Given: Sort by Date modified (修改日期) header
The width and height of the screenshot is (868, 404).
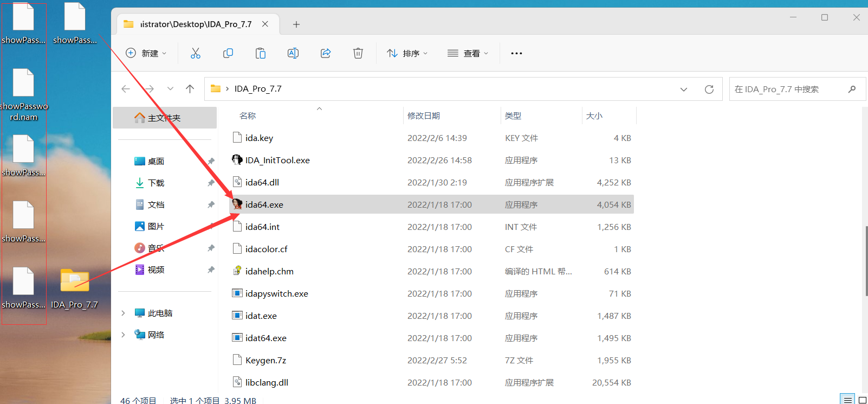Looking at the screenshot, I should click(x=424, y=116).
